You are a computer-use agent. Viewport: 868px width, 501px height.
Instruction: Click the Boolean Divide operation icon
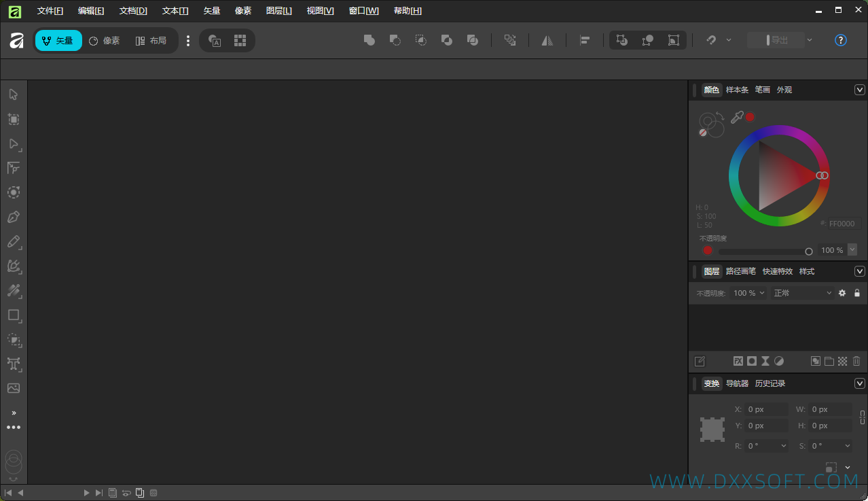pos(473,40)
